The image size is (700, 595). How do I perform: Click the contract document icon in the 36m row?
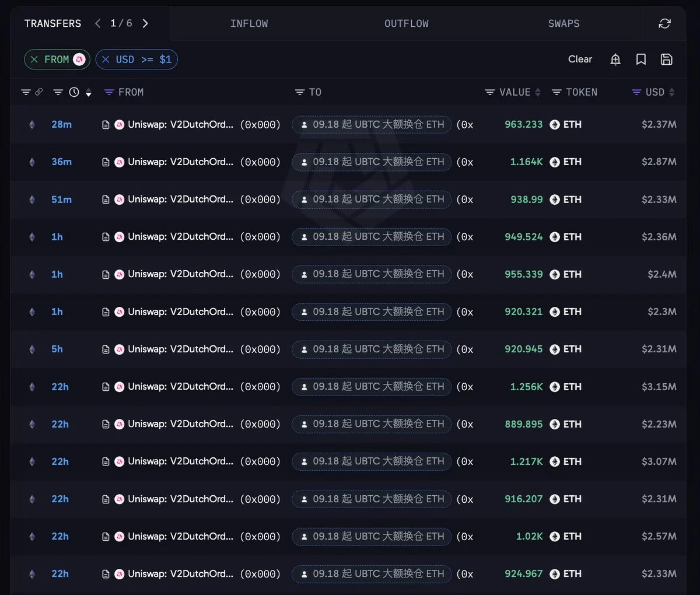tap(106, 162)
